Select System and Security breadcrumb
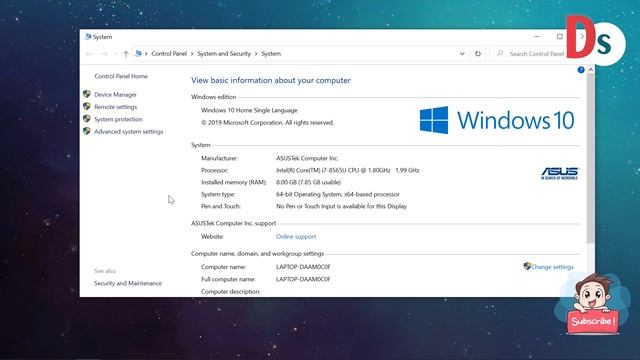Screen dimensions: 640x360 (224, 53)
